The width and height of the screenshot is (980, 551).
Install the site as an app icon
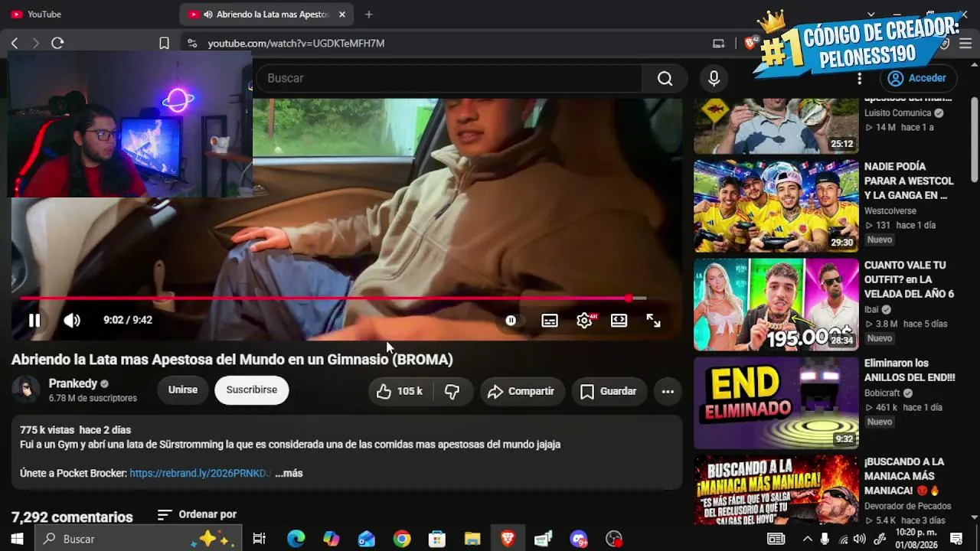(718, 44)
